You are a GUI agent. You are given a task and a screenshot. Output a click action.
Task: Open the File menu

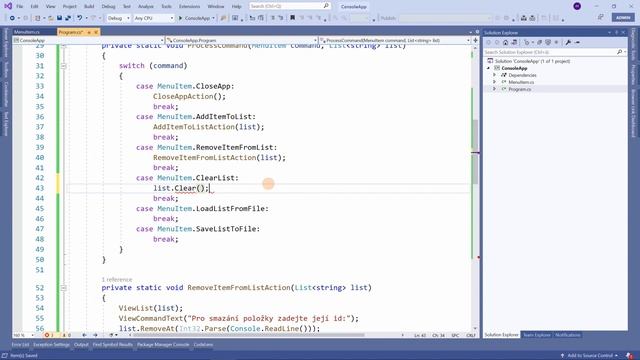coord(20,7)
